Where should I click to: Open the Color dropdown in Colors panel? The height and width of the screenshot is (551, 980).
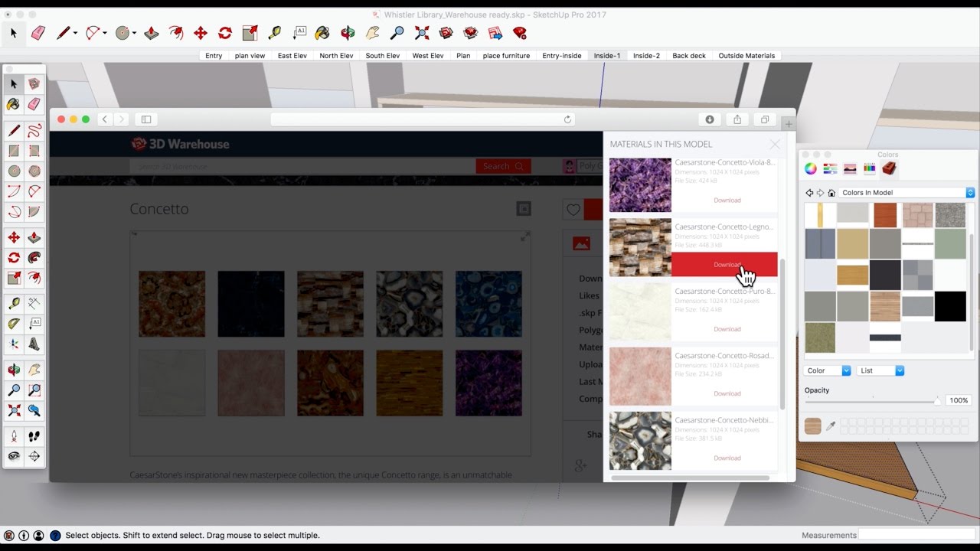(x=828, y=370)
